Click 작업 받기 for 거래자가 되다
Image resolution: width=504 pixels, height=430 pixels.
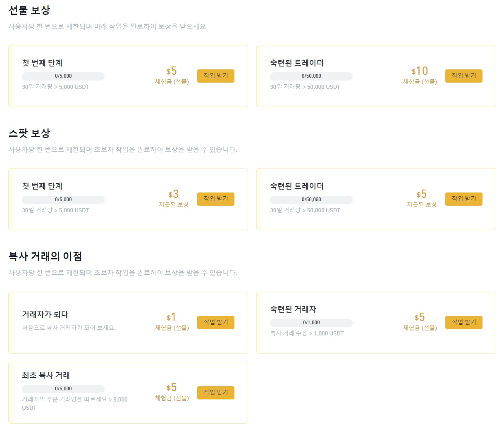point(216,323)
